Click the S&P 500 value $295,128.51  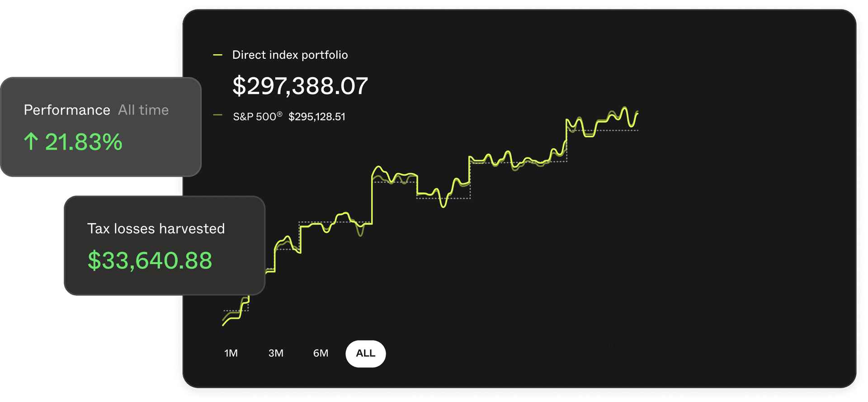click(x=317, y=117)
